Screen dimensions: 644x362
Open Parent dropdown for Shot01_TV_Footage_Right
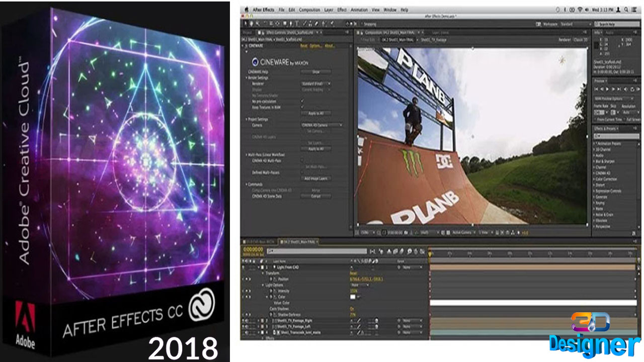click(413, 321)
